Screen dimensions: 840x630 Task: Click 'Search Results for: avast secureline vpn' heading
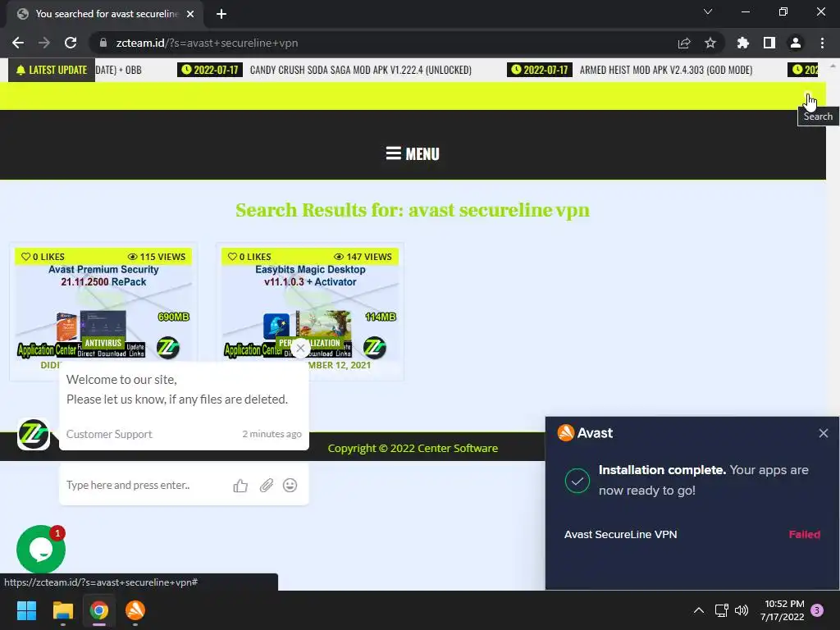pos(413,210)
